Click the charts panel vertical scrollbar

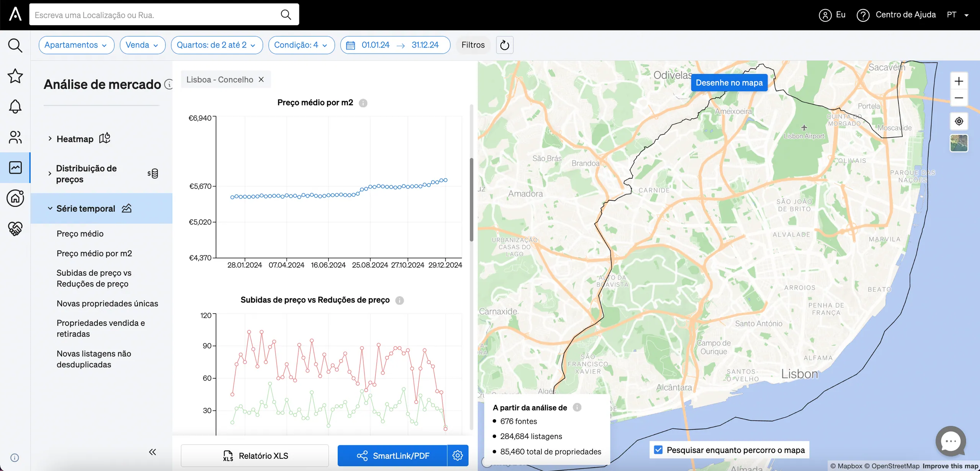pyautogui.click(x=471, y=200)
